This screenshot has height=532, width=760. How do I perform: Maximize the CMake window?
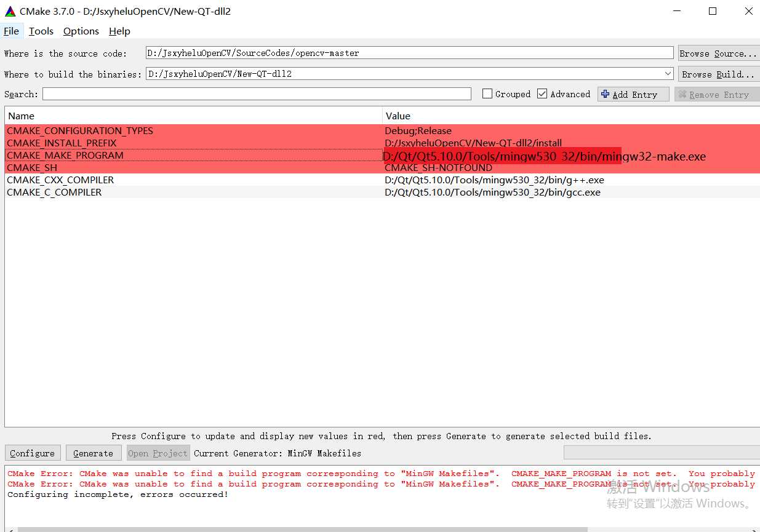(x=713, y=11)
